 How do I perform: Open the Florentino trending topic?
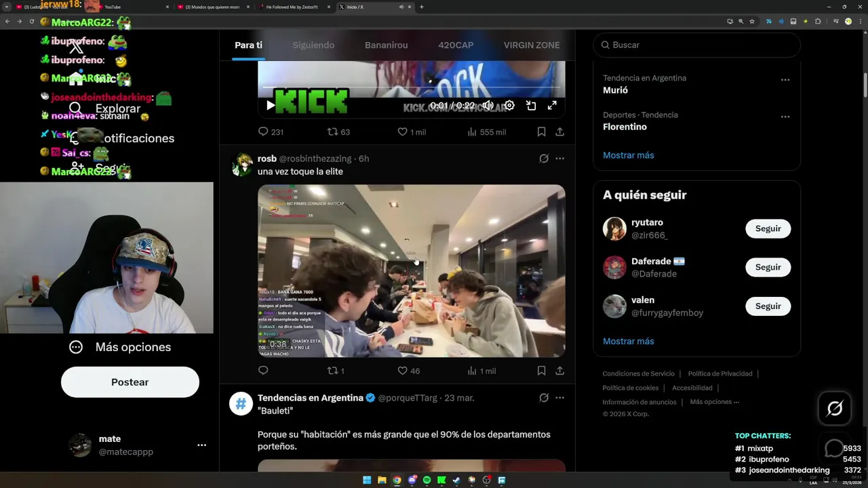coord(625,127)
